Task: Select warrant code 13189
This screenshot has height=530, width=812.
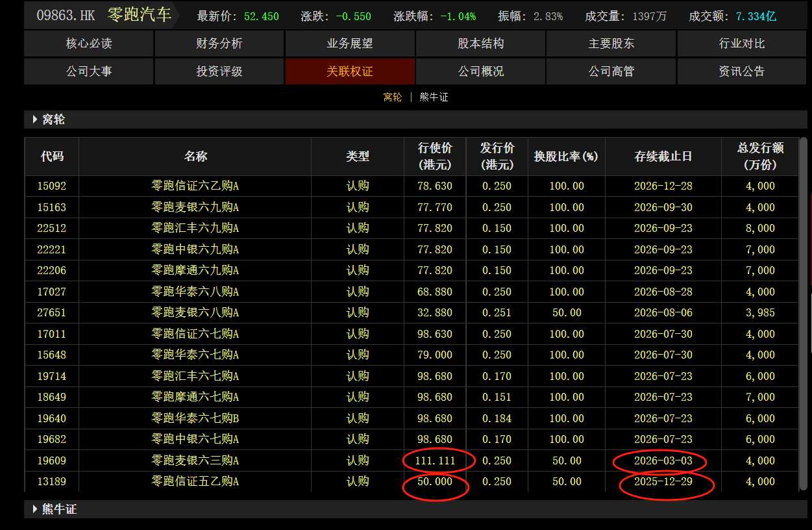Action: 52,481
